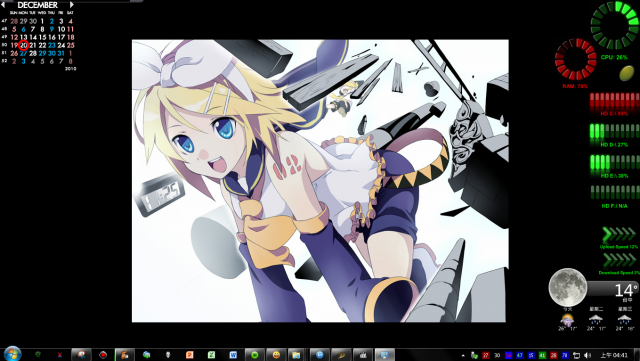Screen dimensions: 640x361
Task: Go to previous month in calendar
Action: [x=3, y=5]
